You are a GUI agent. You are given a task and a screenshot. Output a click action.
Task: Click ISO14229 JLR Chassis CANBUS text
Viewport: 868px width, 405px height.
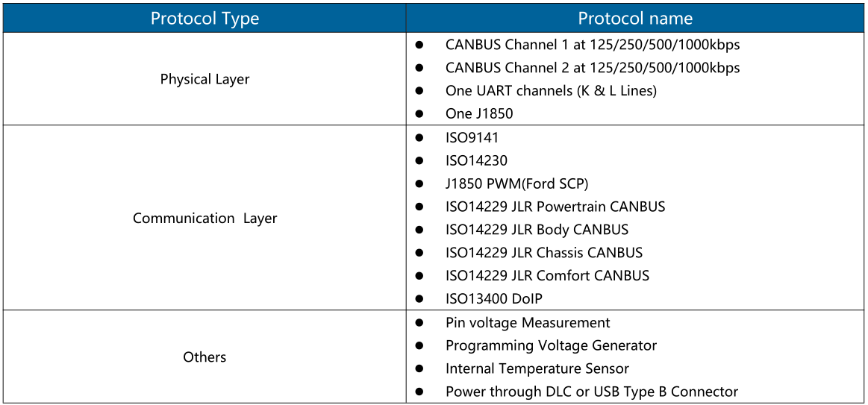pyautogui.click(x=544, y=253)
